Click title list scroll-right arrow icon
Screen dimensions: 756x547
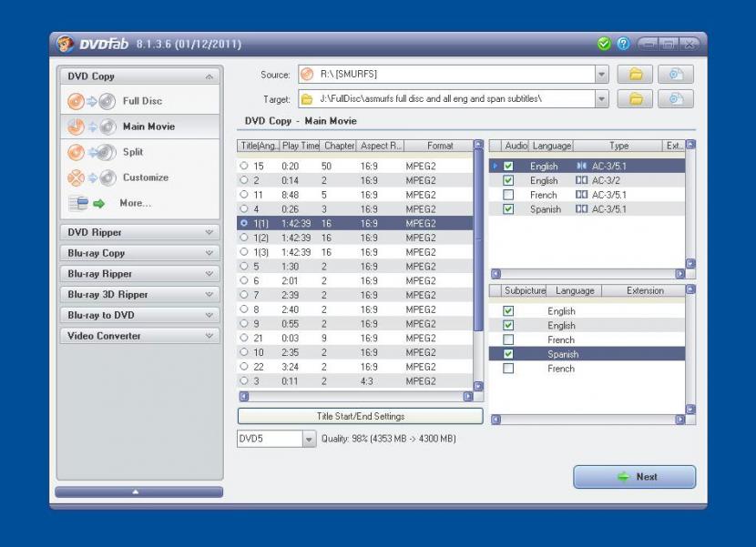tap(467, 396)
